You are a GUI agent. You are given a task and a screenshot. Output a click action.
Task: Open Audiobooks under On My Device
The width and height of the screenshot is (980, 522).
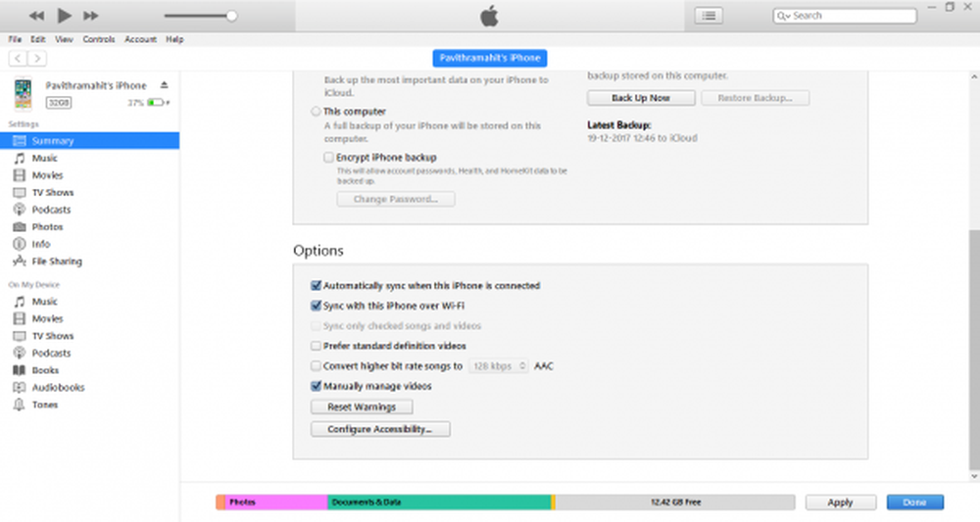tap(58, 387)
